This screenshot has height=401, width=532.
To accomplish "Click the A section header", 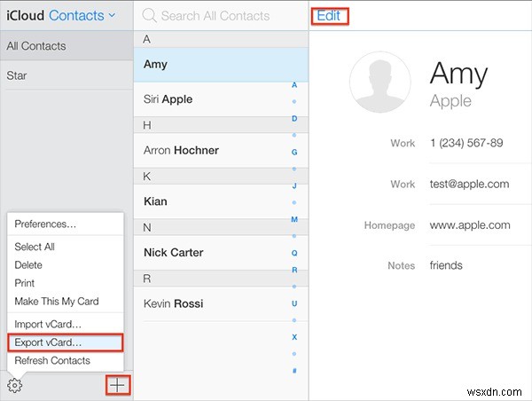I will coord(221,39).
